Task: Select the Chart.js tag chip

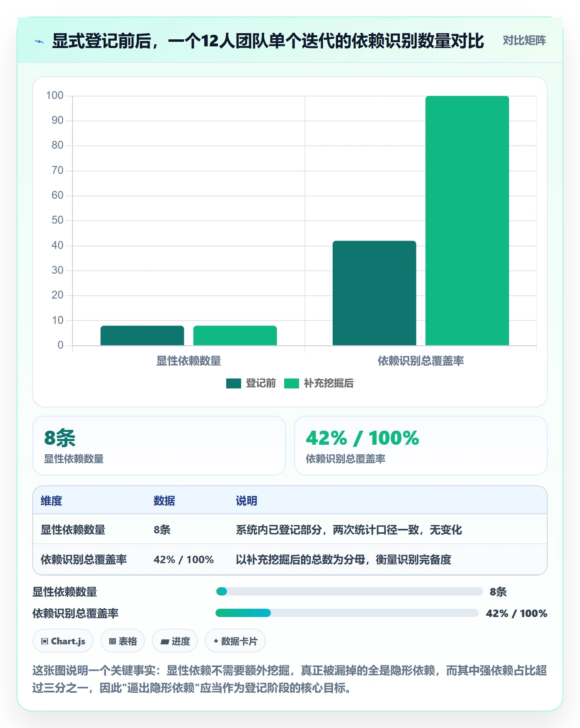Action: (63, 641)
